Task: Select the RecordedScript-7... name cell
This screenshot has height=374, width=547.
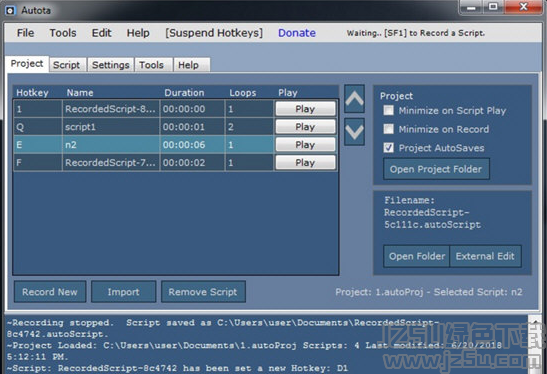Action: click(x=111, y=163)
